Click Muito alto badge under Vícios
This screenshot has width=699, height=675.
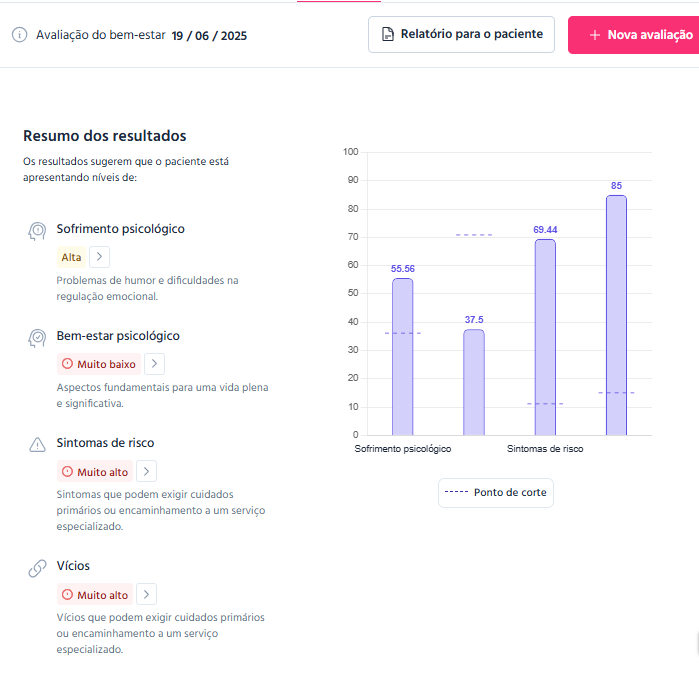point(95,594)
